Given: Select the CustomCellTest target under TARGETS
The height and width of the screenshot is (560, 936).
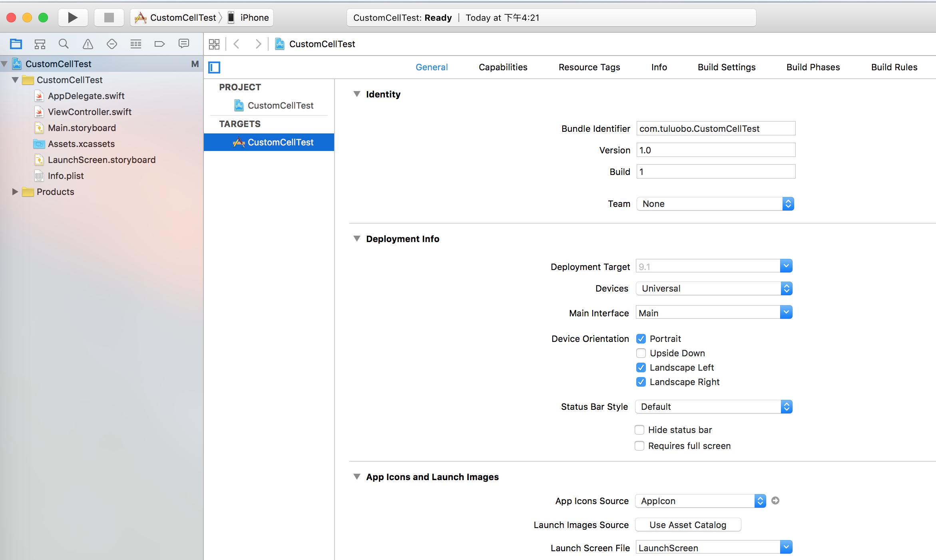Looking at the screenshot, I should tap(269, 142).
